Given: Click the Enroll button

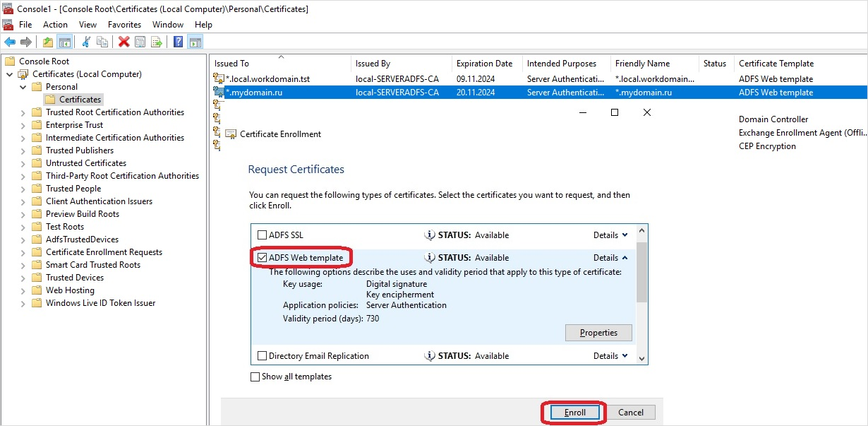Looking at the screenshot, I should point(575,412).
